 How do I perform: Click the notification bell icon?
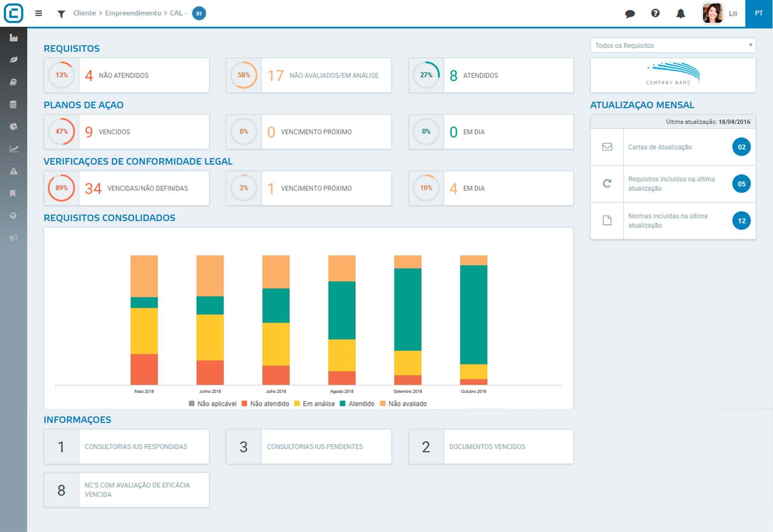[x=681, y=14]
